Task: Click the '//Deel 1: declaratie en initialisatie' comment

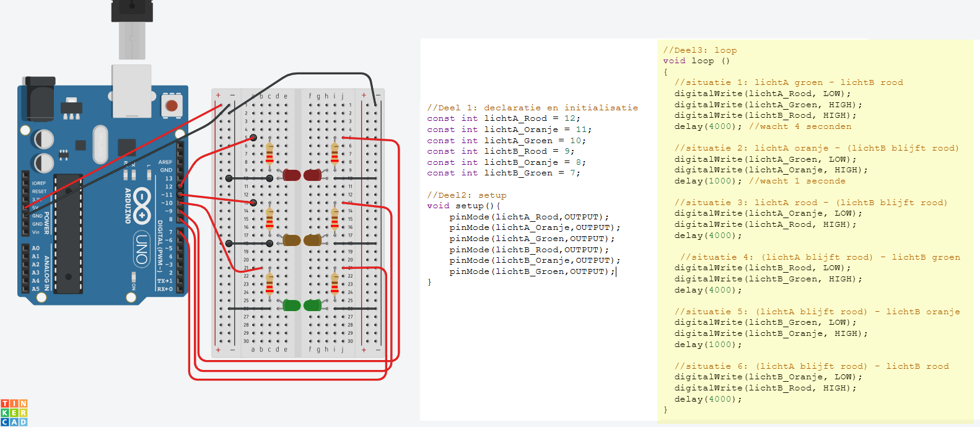Action: (532, 108)
